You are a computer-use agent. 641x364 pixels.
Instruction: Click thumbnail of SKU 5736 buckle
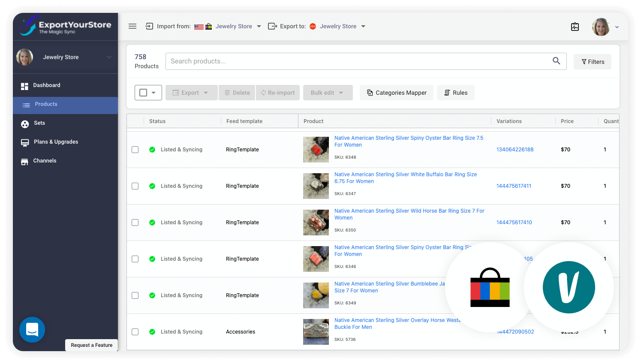click(x=316, y=332)
